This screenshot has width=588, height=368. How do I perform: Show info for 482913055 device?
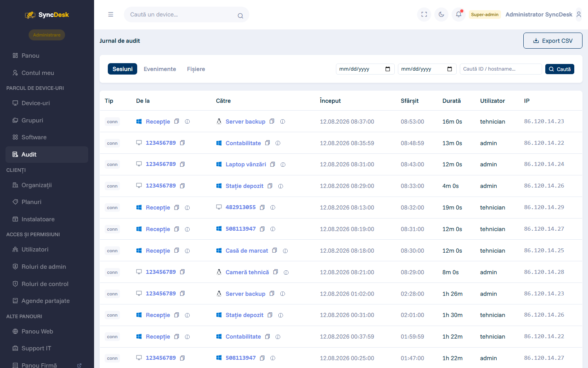pyautogui.click(x=273, y=208)
